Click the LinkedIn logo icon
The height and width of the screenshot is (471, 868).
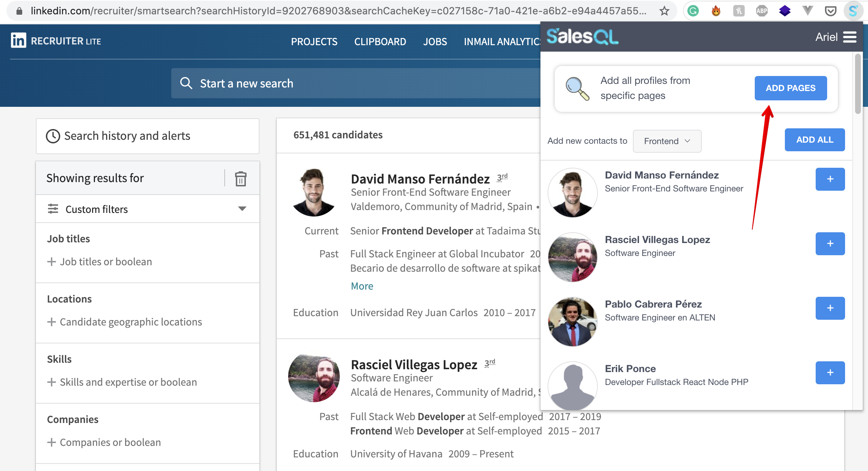pos(18,41)
